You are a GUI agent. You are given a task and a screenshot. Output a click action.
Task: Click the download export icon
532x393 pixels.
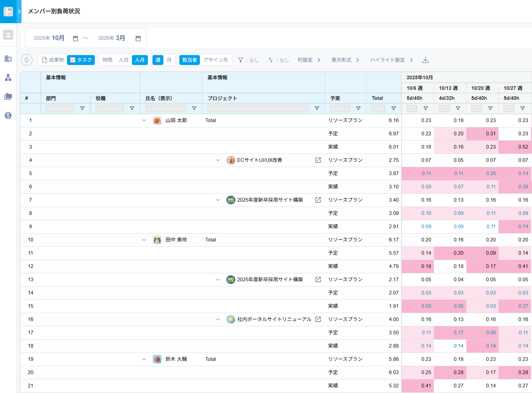(x=425, y=60)
